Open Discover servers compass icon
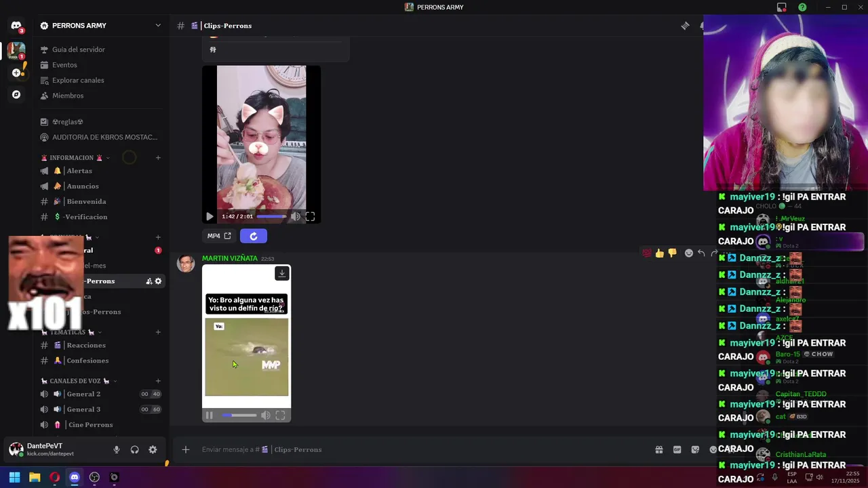The image size is (868, 488). pyautogui.click(x=16, y=95)
